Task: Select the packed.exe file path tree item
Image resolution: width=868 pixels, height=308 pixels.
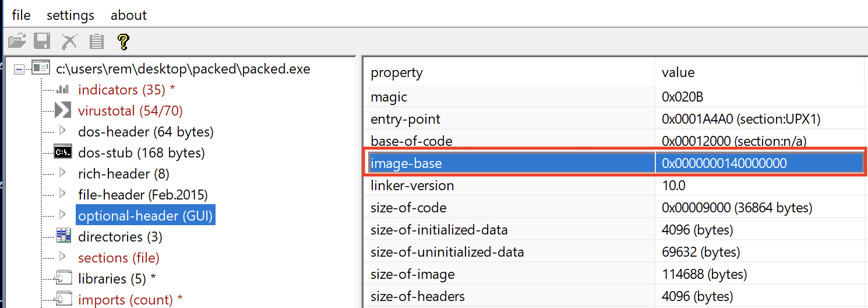Action: 183,69
